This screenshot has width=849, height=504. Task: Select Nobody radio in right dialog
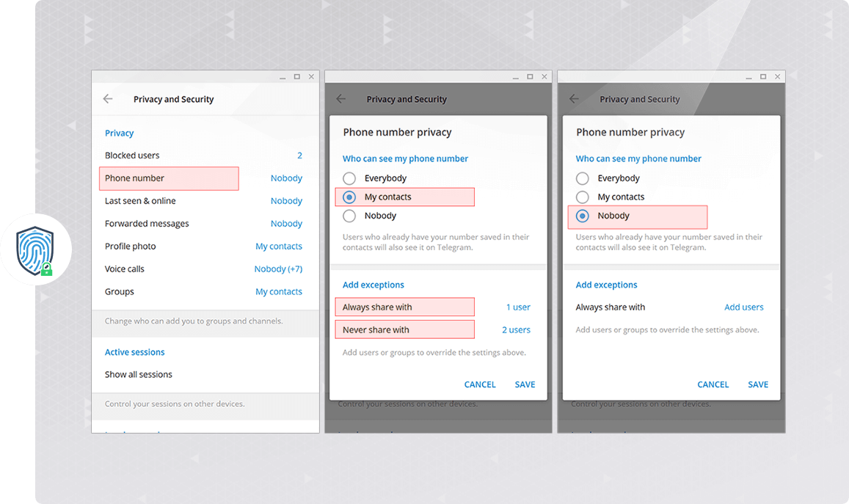point(583,216)
